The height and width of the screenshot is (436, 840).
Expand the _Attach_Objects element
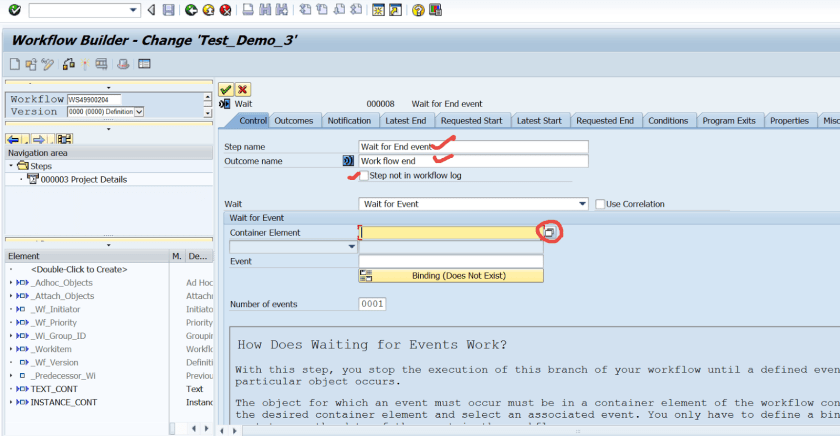tap(11, 296)
